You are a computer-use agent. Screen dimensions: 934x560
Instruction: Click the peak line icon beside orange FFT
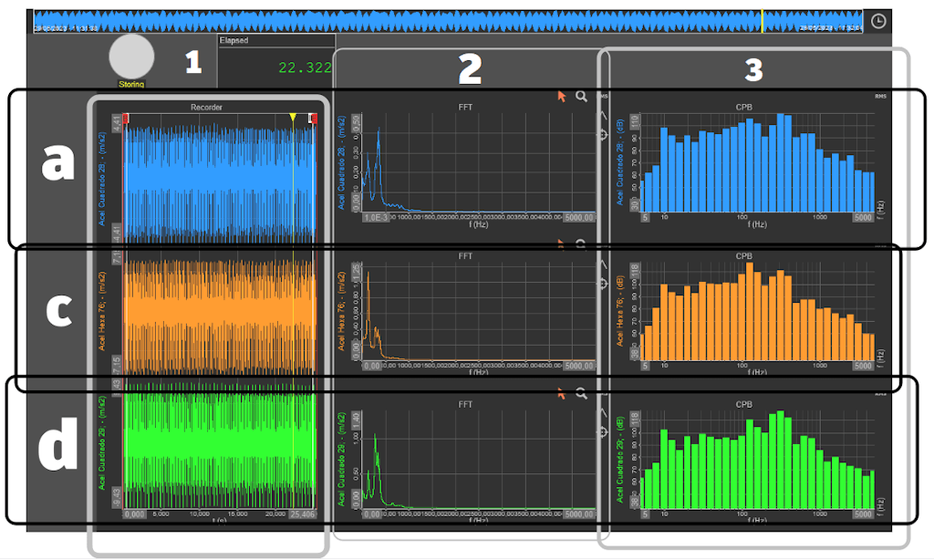point(603,264)
